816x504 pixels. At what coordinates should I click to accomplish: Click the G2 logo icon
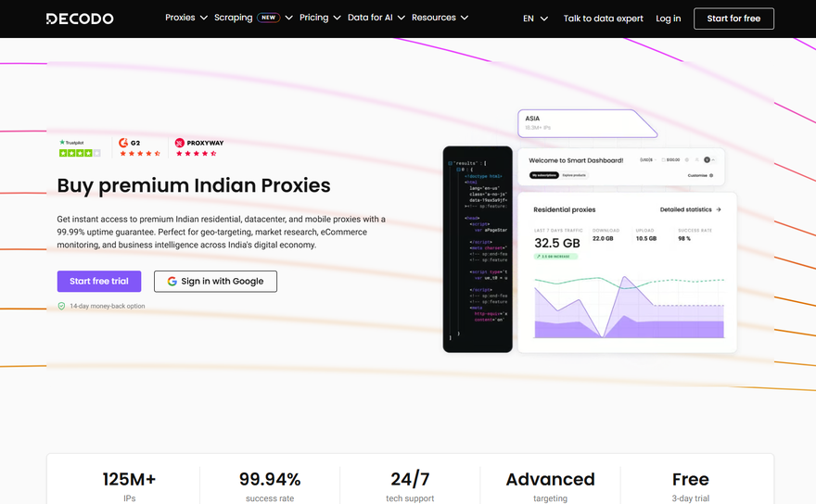coord(123,143)
